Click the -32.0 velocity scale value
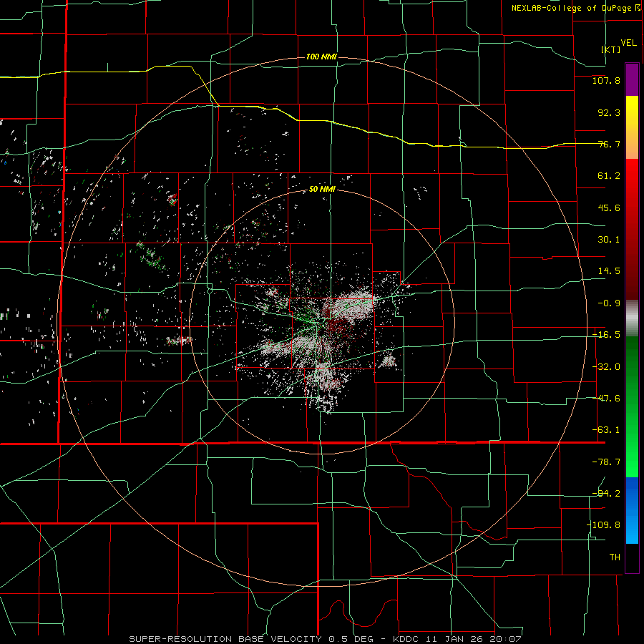The width and height of the screenshot is (644, 644). (606, 367)
